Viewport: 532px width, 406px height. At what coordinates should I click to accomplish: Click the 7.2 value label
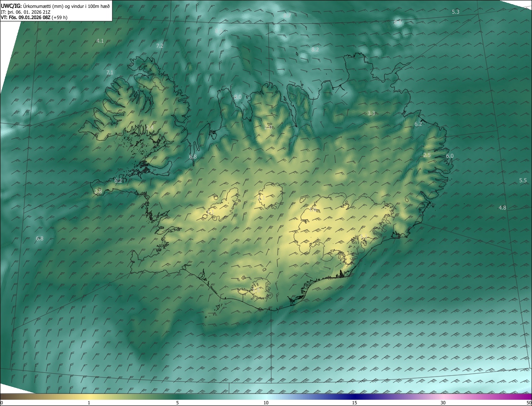(x=160, y=46)
